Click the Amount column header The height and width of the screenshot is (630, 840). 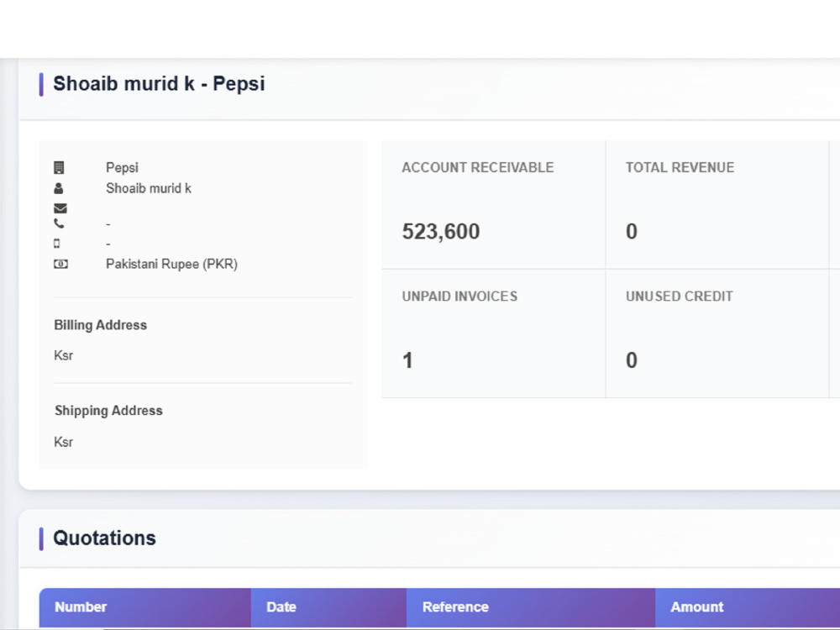coord(748,607)
